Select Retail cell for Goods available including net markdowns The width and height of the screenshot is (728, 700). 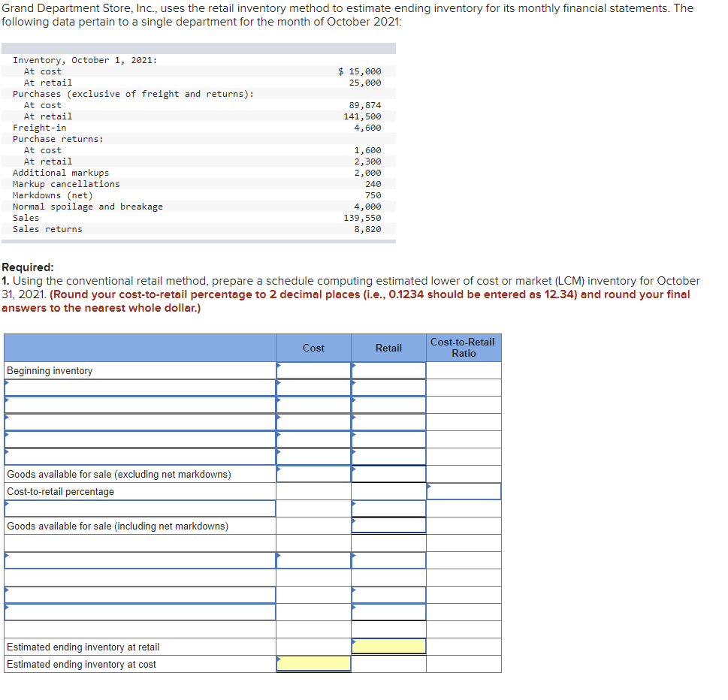388,526
